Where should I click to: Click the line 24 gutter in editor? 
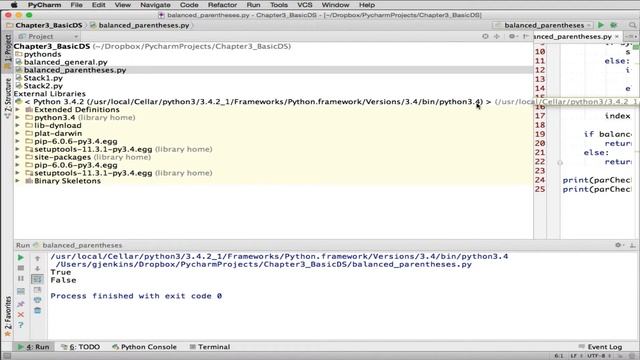[540, 180]
